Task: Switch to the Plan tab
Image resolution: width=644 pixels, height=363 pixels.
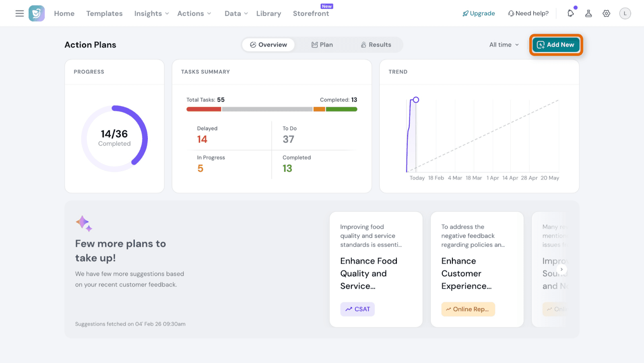Action: tap(322, 45)
